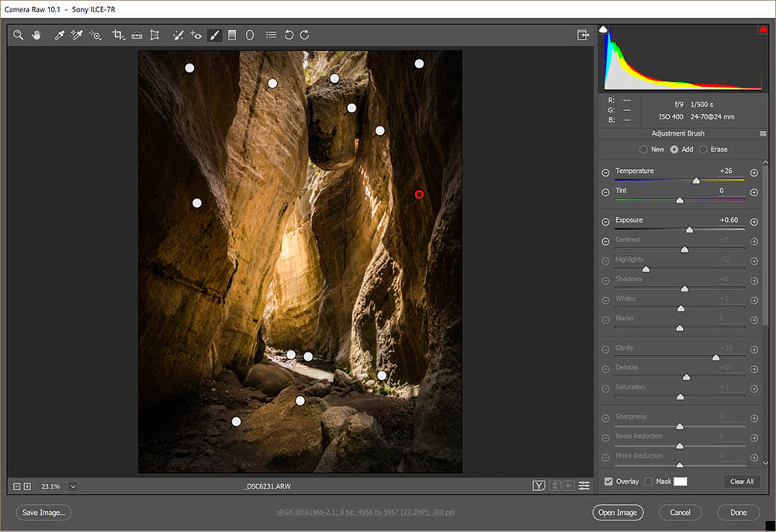Rotate image 90 degrees counterclockwise
The width and height of the screenshot is (776, 532).
(x=289, y=35)
